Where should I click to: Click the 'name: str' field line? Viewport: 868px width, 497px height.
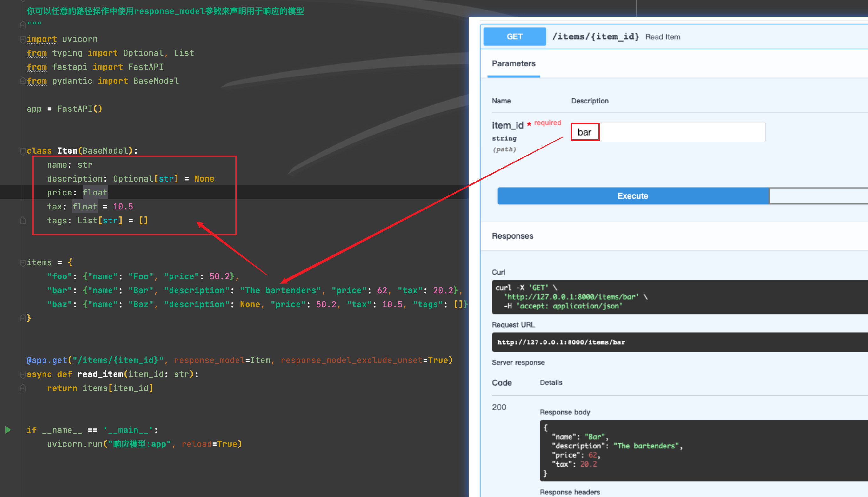[x=70, y=165]
